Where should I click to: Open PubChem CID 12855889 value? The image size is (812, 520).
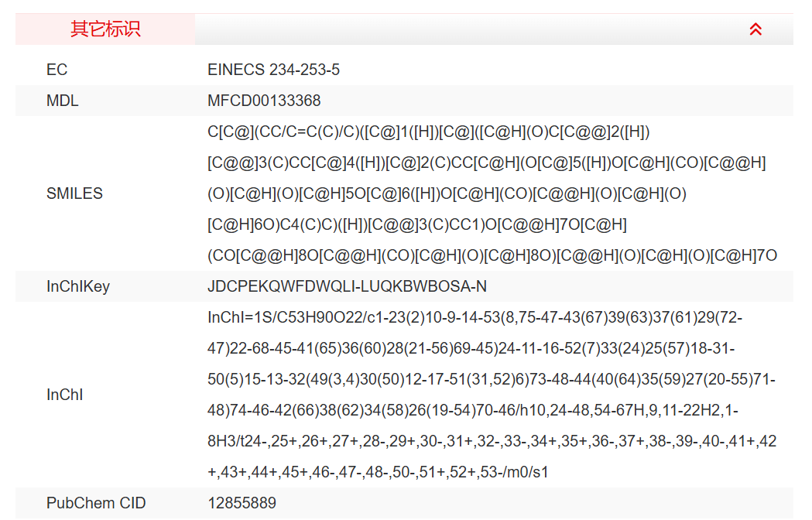[242, 503]
